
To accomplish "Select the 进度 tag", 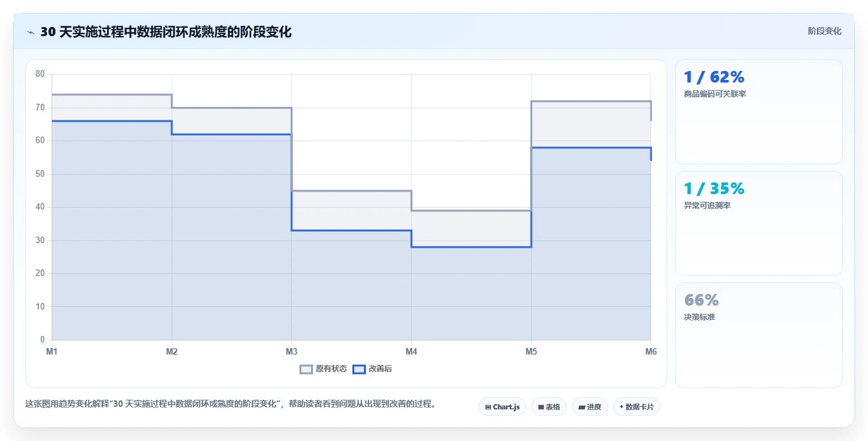I will point(590,407).
